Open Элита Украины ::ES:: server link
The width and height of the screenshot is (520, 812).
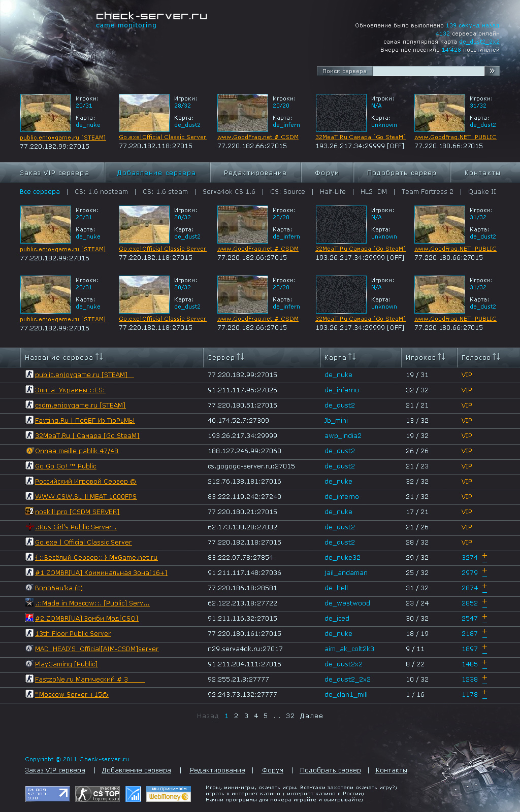pos(70,390)
